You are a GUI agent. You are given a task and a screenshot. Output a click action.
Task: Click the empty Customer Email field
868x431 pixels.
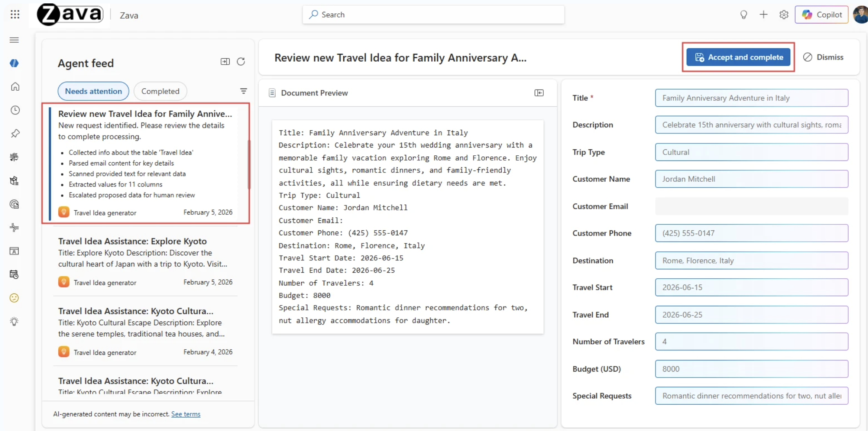[751, 206]
